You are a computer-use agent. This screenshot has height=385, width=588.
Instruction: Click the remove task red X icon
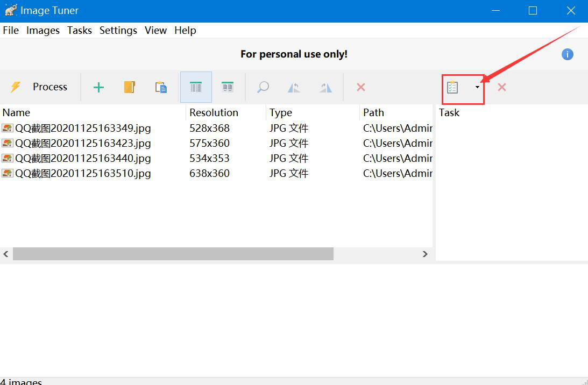(x=501, y=87)
